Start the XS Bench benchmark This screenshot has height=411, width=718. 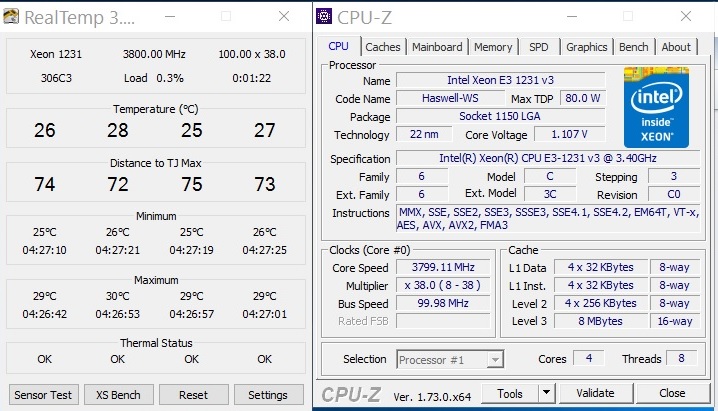pyautogui.click(x=118, y=395)
